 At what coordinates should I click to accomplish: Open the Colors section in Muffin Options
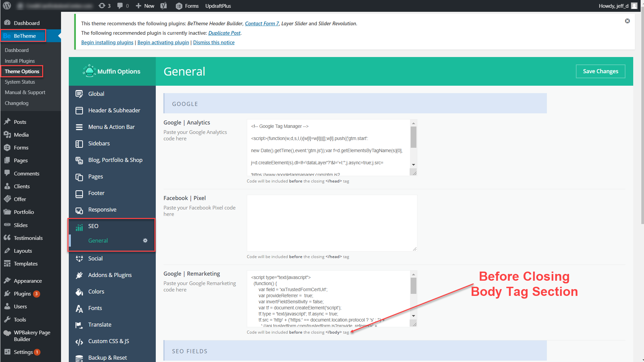tap(96, 291)
